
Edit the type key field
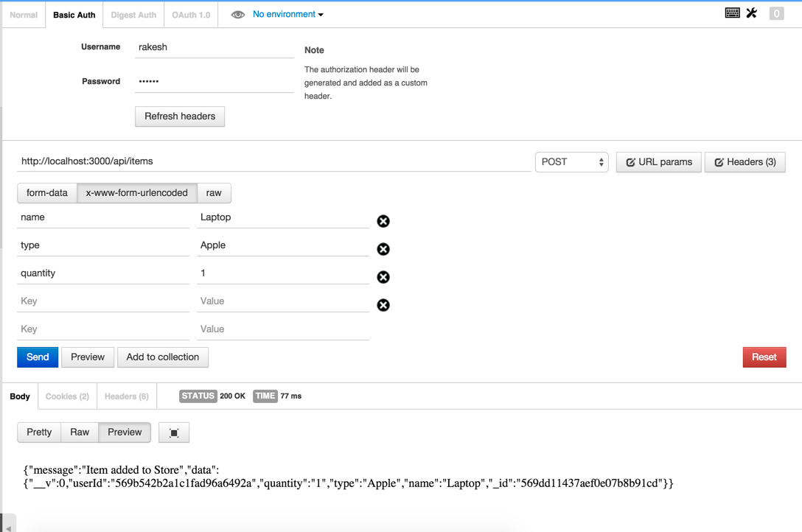click(103, 246)
